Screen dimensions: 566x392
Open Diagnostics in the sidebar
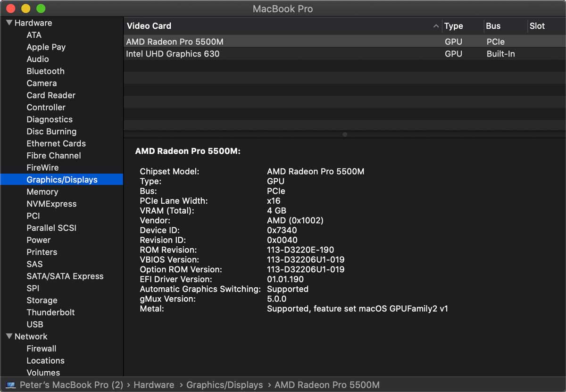tap(50, 119)
